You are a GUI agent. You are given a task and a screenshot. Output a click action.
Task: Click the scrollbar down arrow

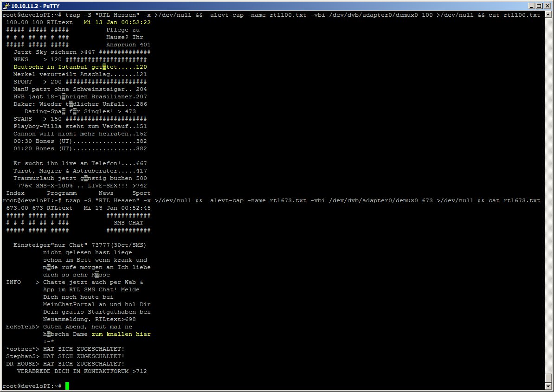coord(548,386)
